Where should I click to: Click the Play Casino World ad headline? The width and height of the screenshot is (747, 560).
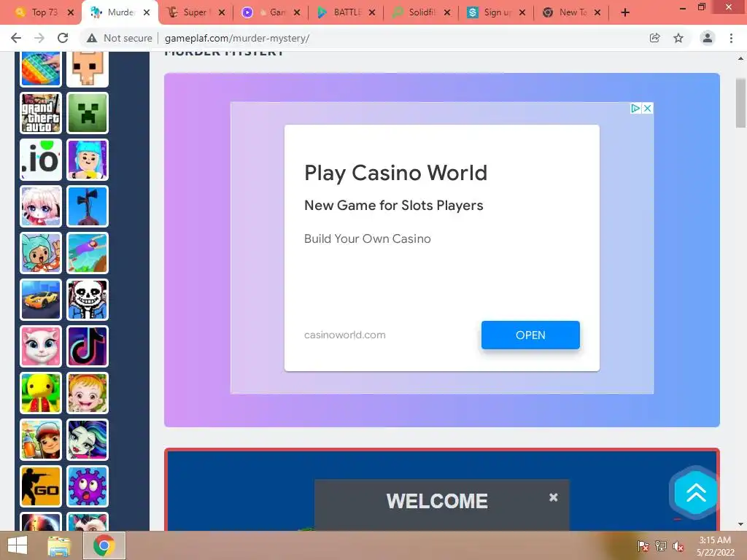[395, 173]
